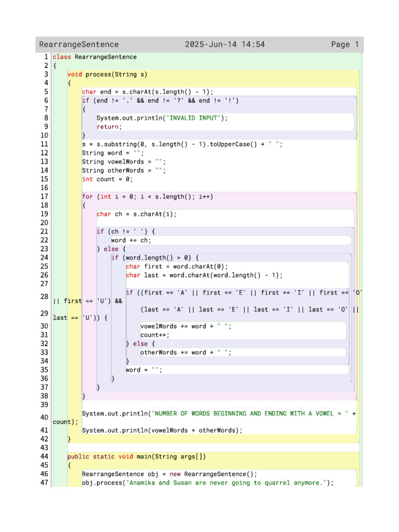This screenshot has width=399, height=532.
Task: Click the 'count);' continuation on line 40
Action: pos(65,422)
